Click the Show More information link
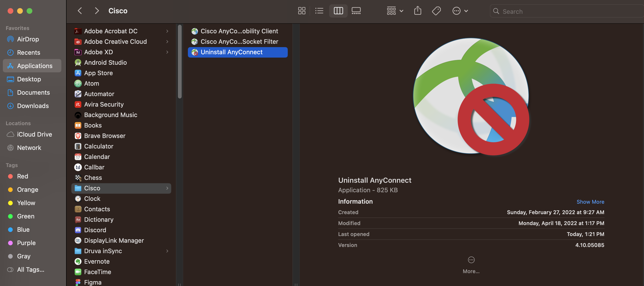 click(x=590, y=202)
